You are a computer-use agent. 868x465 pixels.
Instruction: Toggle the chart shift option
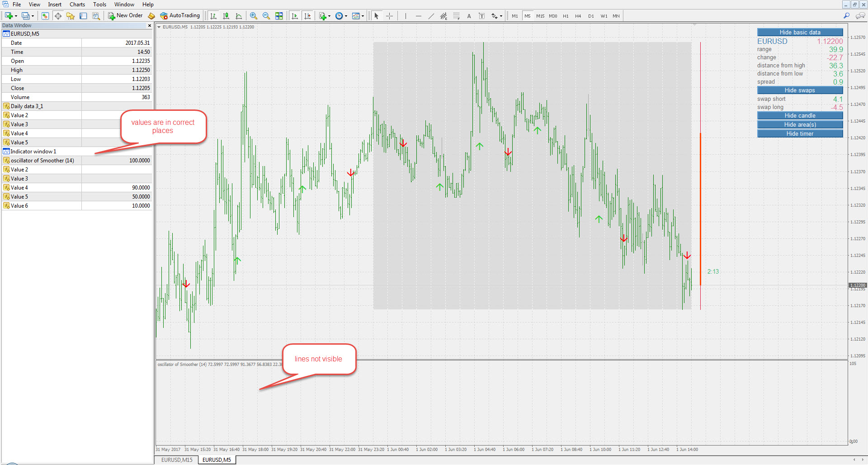[308, 16]
